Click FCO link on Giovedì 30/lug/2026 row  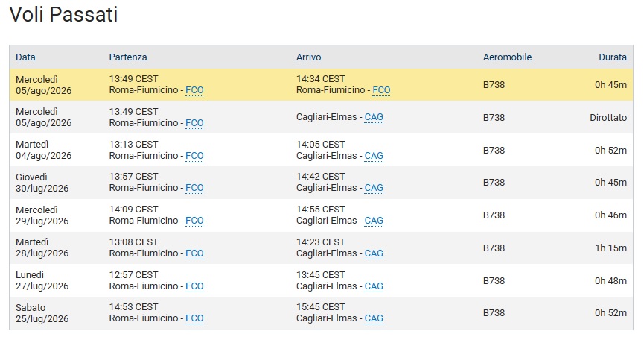194,188
